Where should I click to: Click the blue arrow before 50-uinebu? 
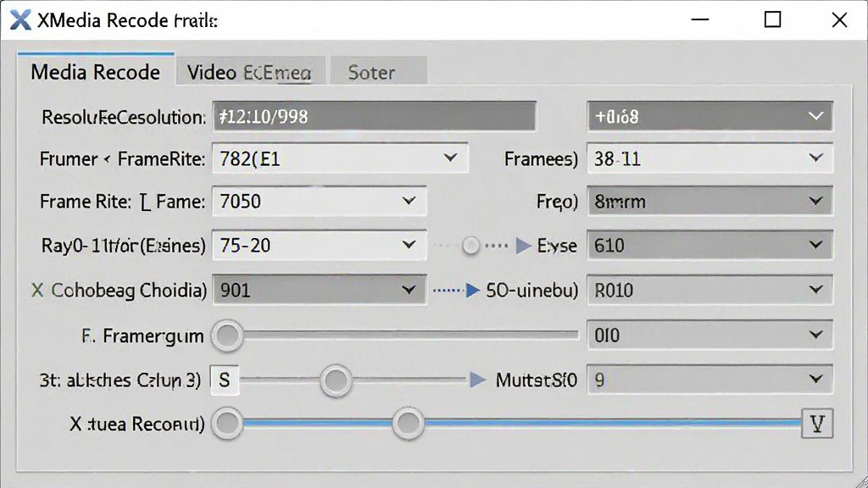(x=472, y=290)
